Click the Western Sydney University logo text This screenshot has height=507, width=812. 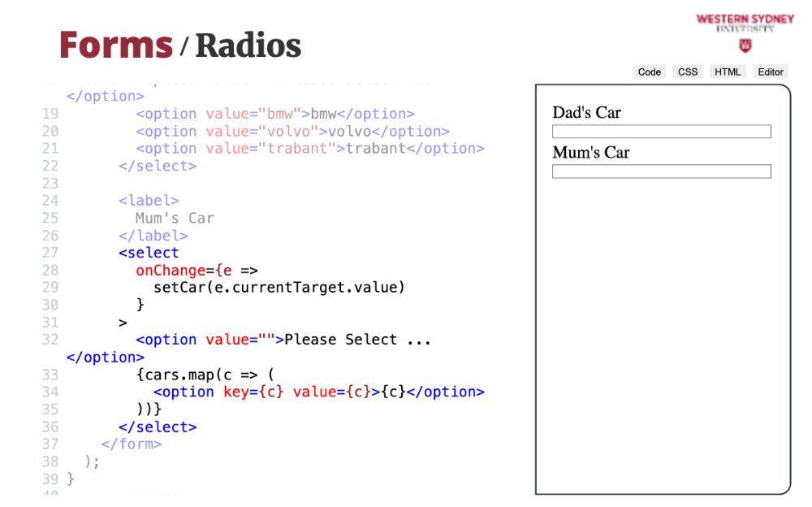[745, 22]
